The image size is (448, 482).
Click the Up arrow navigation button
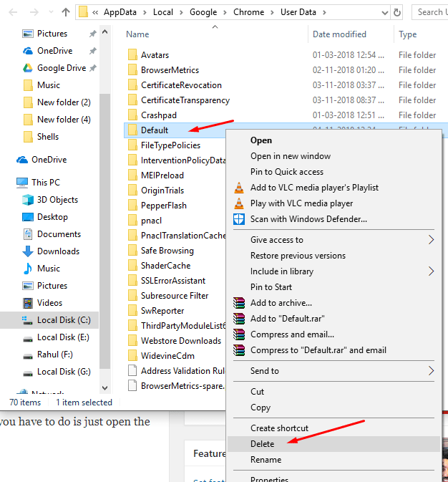click(66, 12)
